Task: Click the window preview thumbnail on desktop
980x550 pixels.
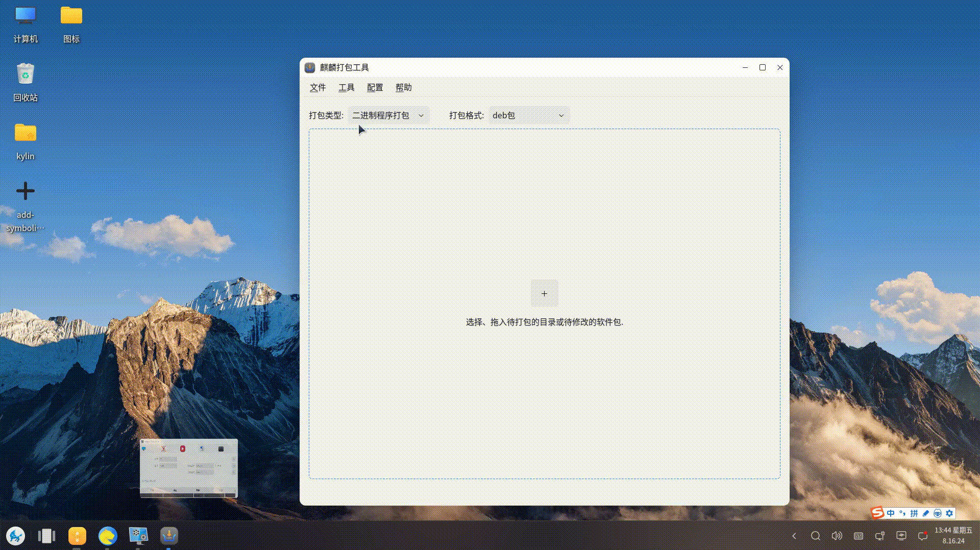Action: 189,468
